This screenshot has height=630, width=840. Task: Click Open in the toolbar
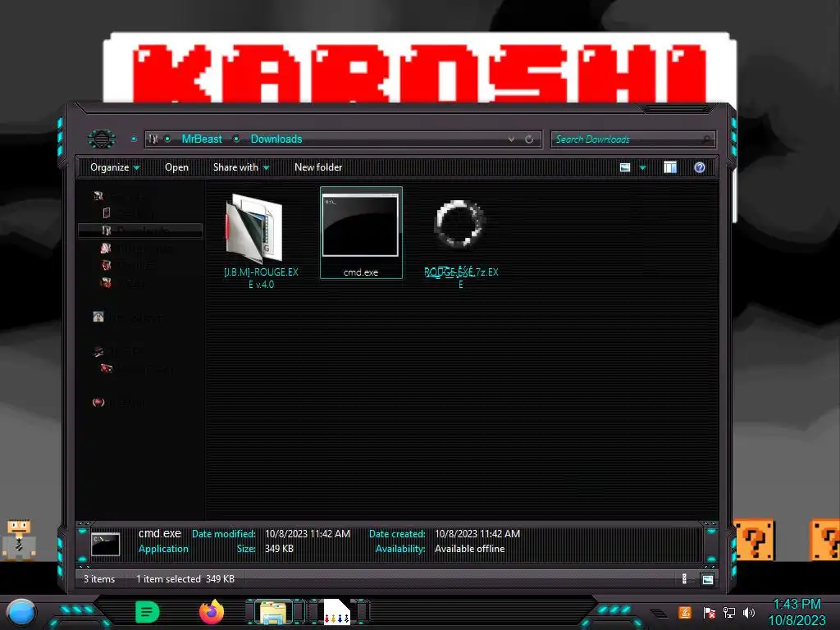(176, 167)
